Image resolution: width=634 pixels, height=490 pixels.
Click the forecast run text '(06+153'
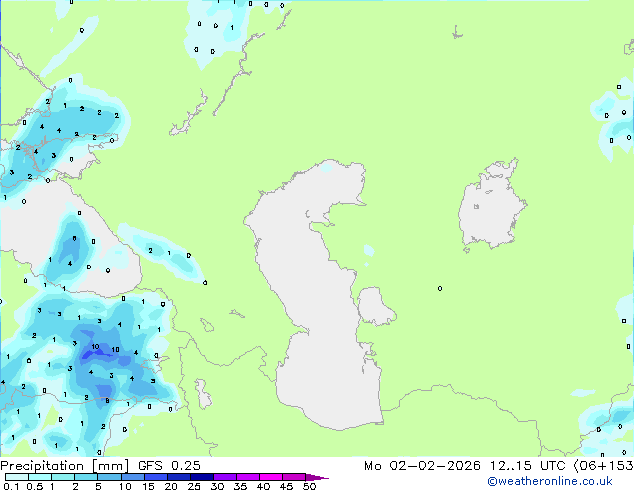604,466
